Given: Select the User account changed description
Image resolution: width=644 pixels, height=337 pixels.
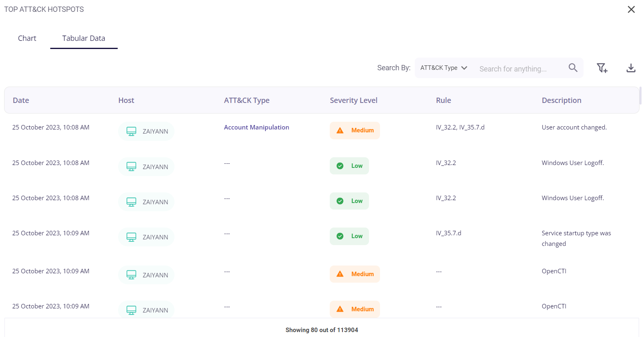Looking at the screenshot, I should (574, 127).
